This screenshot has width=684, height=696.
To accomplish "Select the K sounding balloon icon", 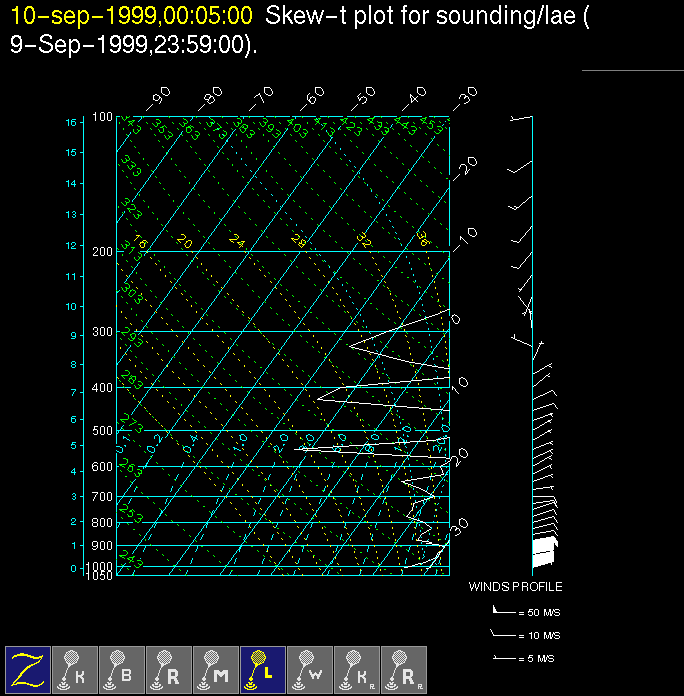I will coord(76,668).
